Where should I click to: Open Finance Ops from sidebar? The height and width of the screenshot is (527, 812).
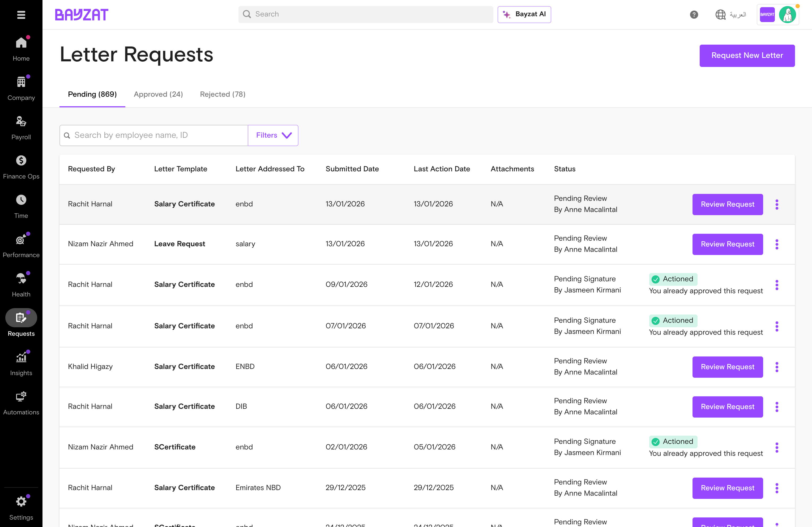(21, 167)
